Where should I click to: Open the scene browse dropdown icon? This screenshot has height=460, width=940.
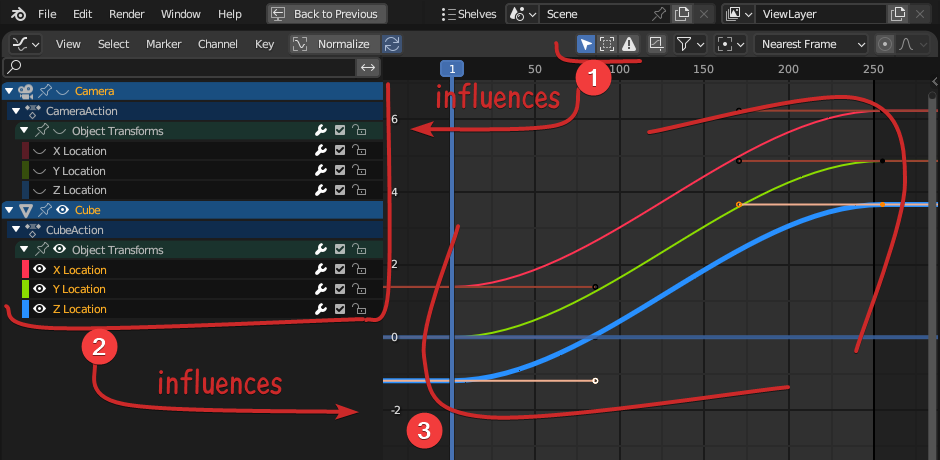coord(522,14)
